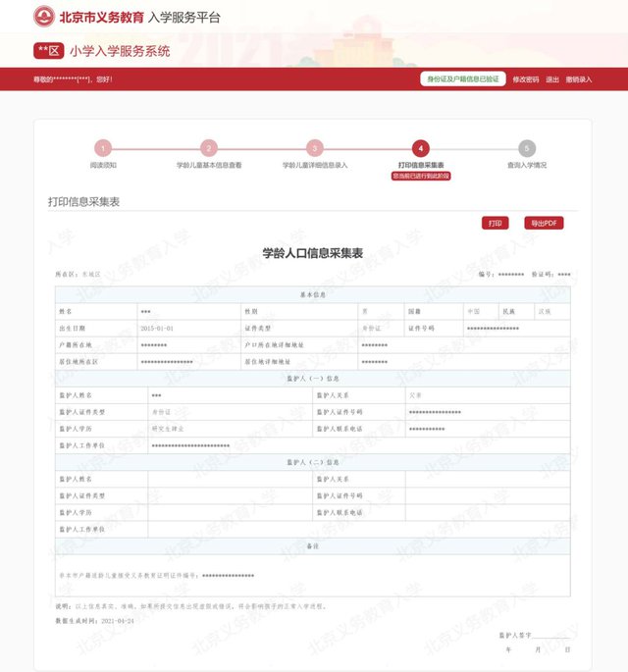Viewport: 628px width, 672px height.
Task: Click the 监护人(二) 联系电话 empty cell
Action: (487, 512)
